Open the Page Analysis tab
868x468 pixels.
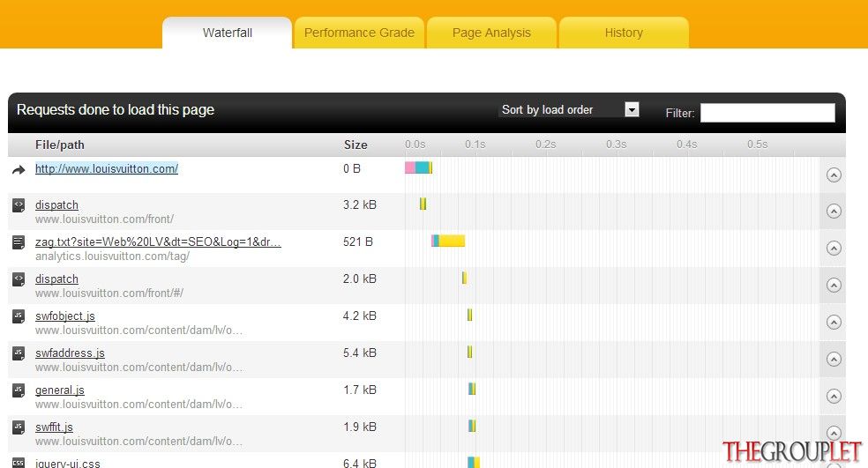pos(491,33)
